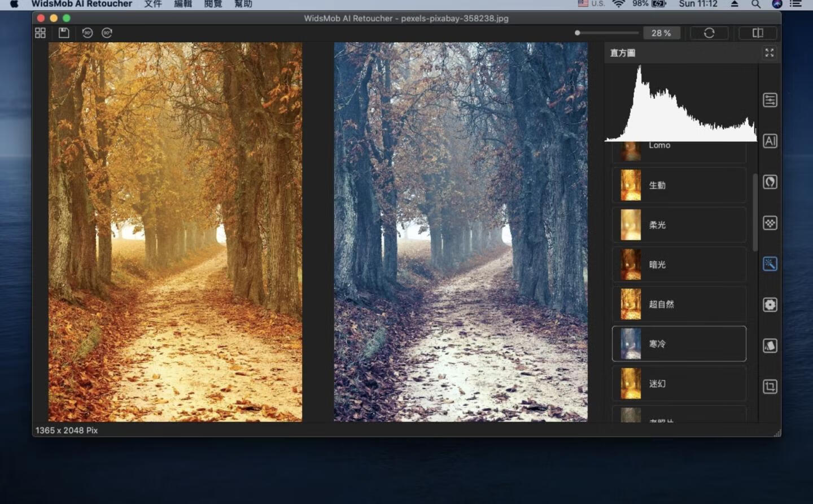Open the grid browser view icon
The height and width of the screenshot is (504, 813).
40,33
